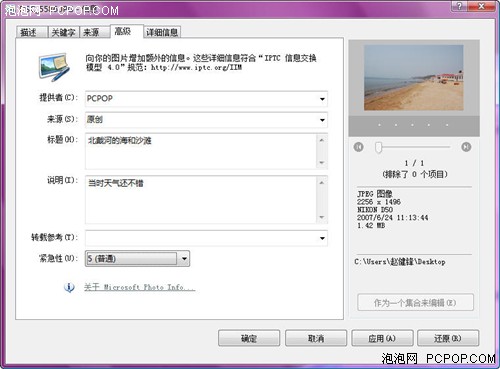Click the image navigation slider handle
Viewport: 500px width, 369px height.
pos(378,147)
